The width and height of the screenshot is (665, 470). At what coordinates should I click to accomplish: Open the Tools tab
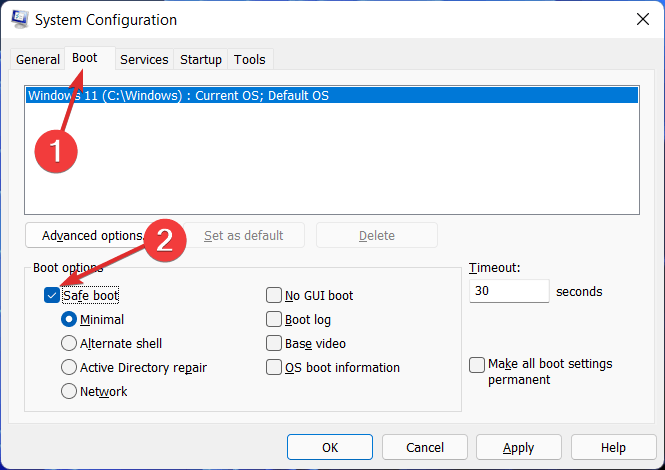point(250,59)
